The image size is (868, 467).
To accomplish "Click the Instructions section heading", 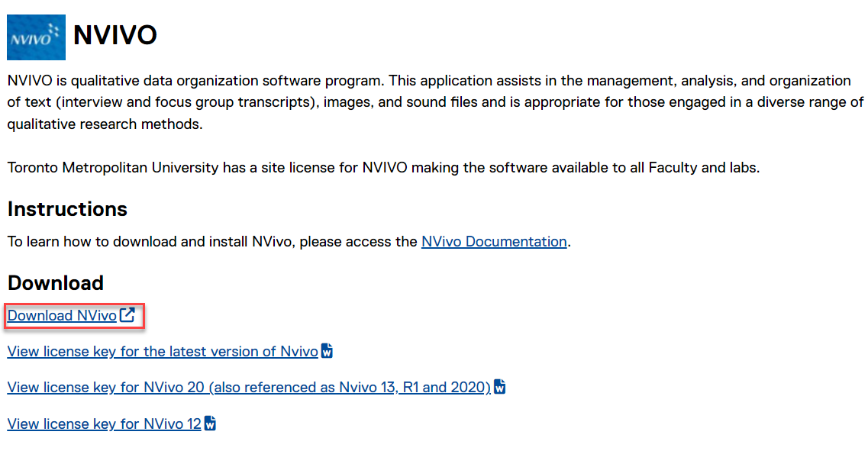I will click(x=67, y=209).
